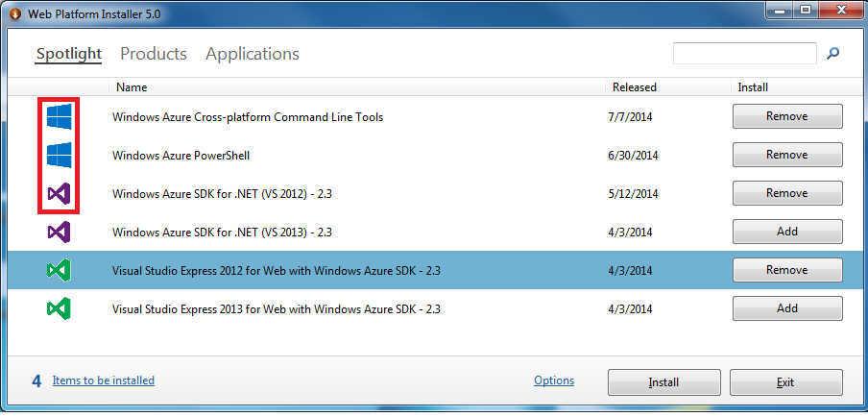868x417 pixels.
Task: Open the Options link
Action: (x=554, y=380)
